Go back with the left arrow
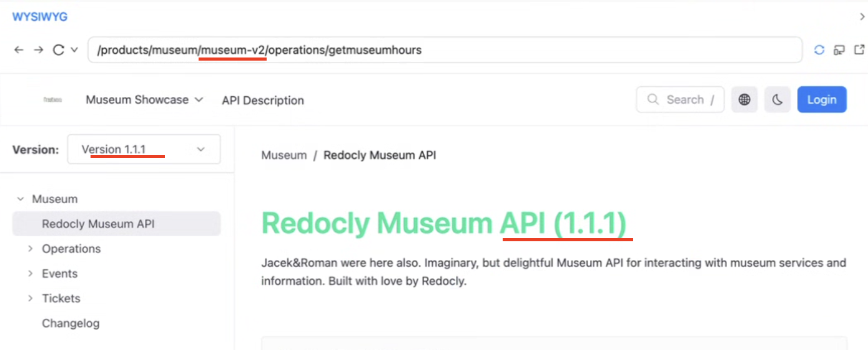This screenshot has height=350, width=868. pyautogui.click(x=19, y=50)
